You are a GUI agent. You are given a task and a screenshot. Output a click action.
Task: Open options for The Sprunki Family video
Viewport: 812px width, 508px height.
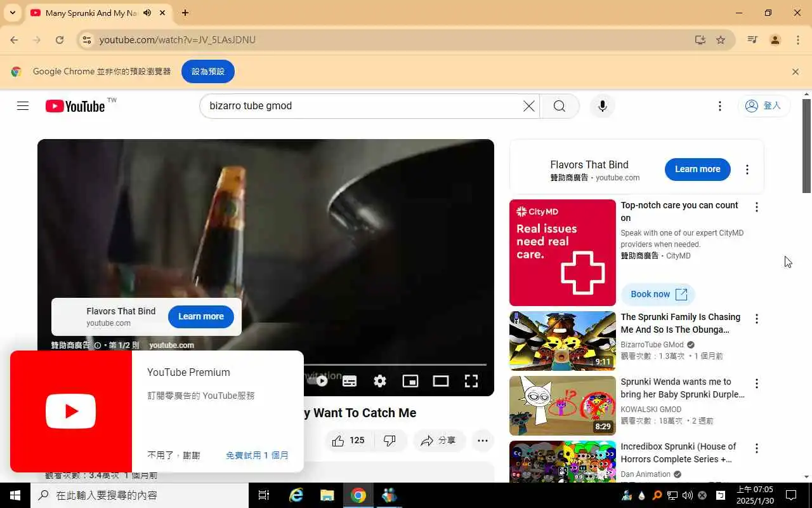(756, 319)
